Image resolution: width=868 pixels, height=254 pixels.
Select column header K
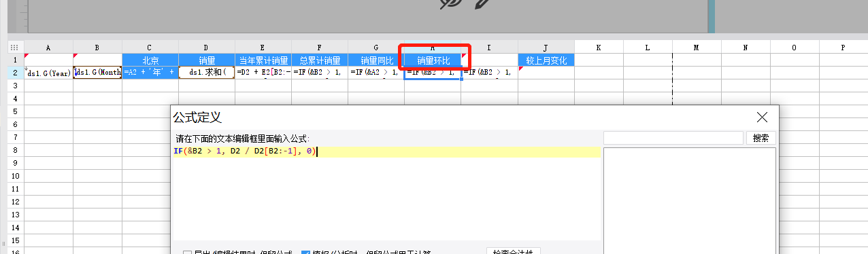(599, 48)
